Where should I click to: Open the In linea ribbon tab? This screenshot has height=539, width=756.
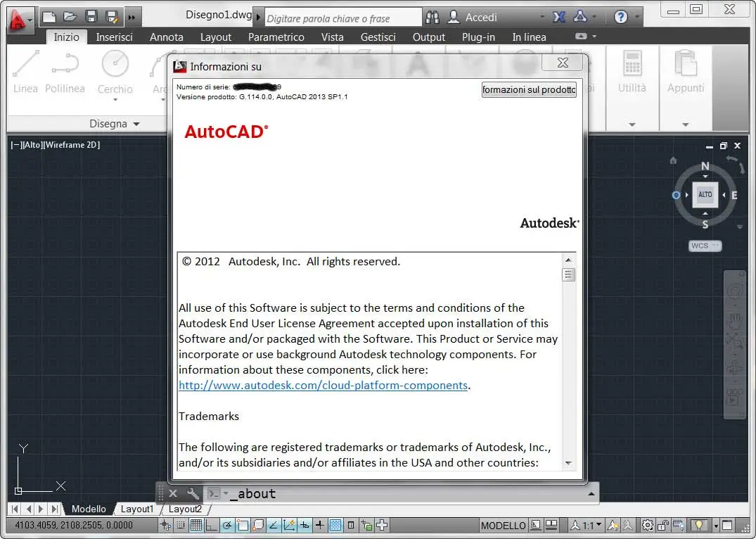529,37
